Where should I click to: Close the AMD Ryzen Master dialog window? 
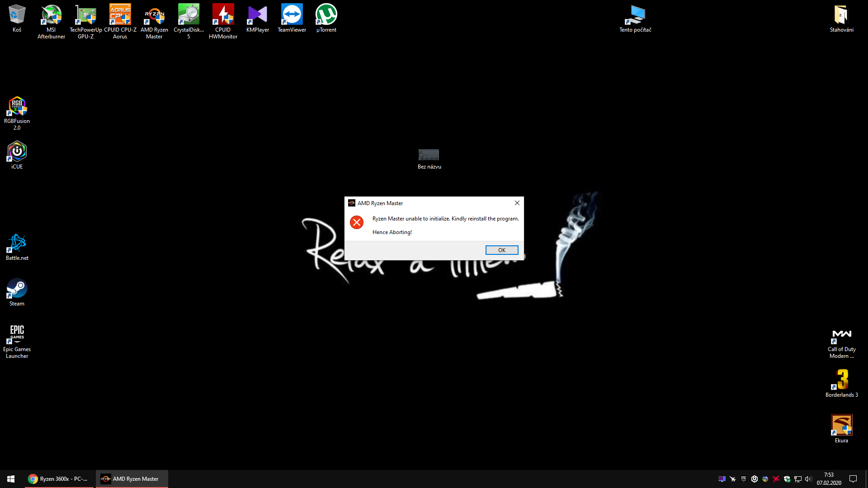(x=517, y=203)
